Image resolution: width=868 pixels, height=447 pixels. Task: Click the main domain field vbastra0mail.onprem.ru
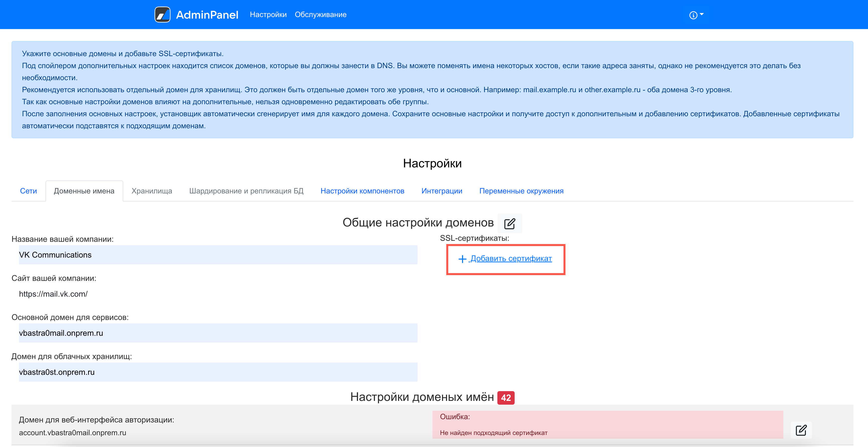[218, 333]
